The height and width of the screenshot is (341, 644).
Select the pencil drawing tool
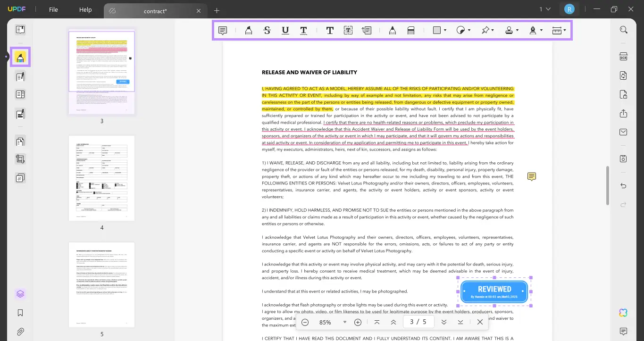[392, 31]
